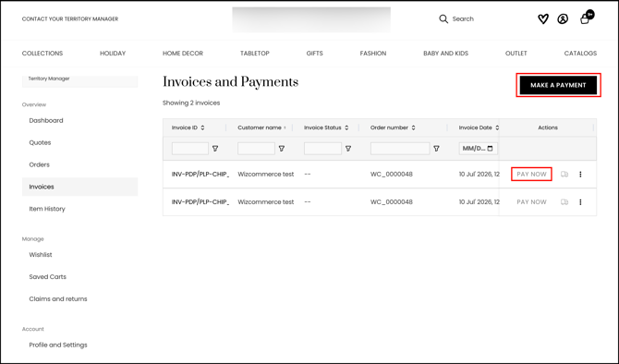Open the calendar icon in date filter
Viewport: 619px width, 364px height.
click(490, 149)
